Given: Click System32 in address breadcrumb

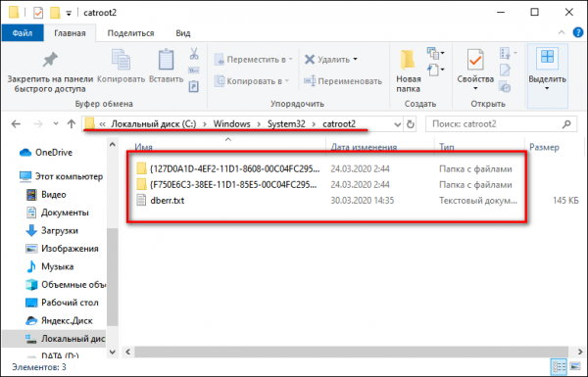Looking at the screenshot, I should tap(286, 123).
